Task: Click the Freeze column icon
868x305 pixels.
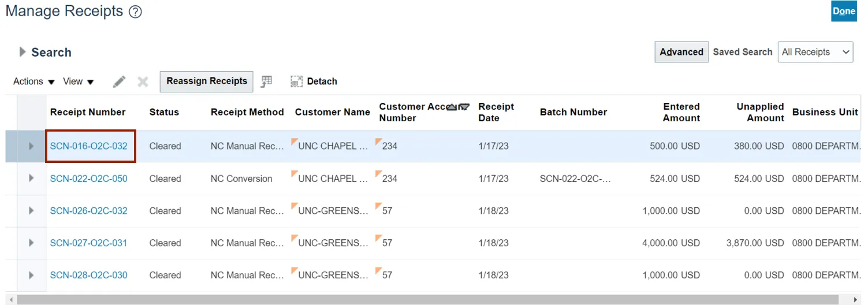Action: pyautogui.click(x=266, y=81)
